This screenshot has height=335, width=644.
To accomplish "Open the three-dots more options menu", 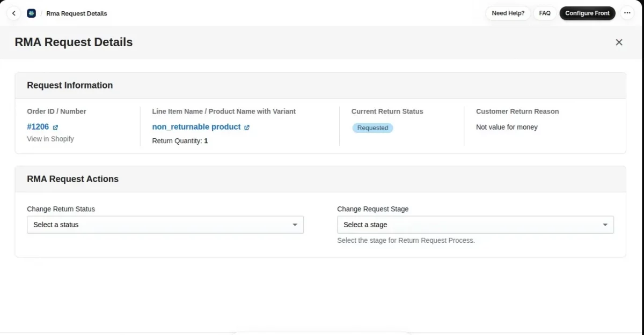I will point(627,13).
